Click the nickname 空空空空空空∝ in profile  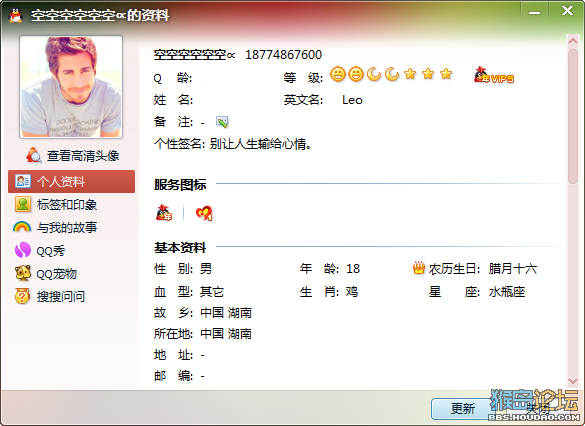[x=194, y=55]
